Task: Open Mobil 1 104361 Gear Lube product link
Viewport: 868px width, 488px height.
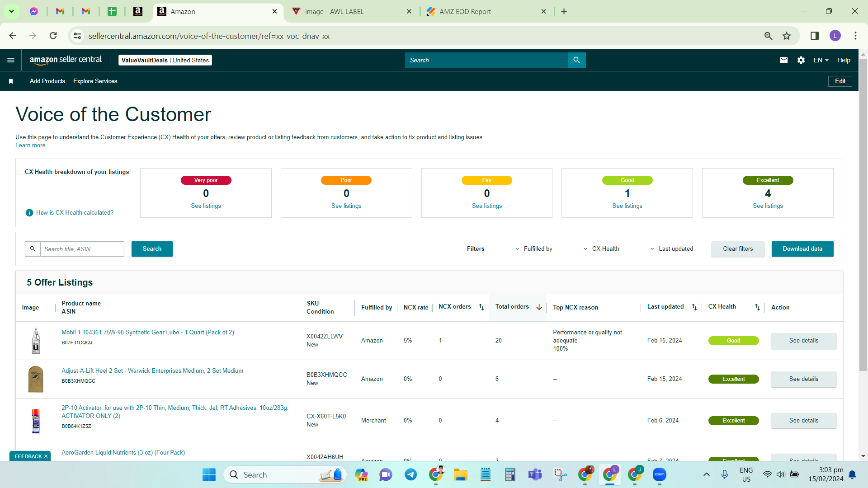Action: tap(148, 333)
